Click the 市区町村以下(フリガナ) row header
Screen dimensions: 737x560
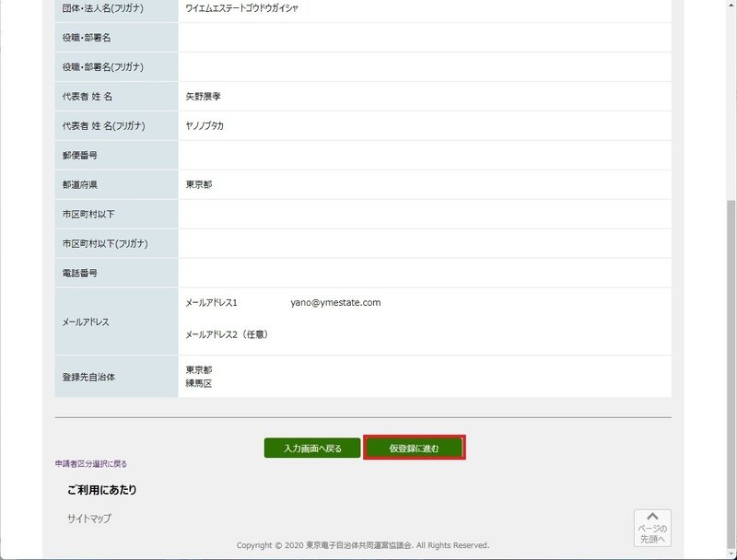[117, 243]
